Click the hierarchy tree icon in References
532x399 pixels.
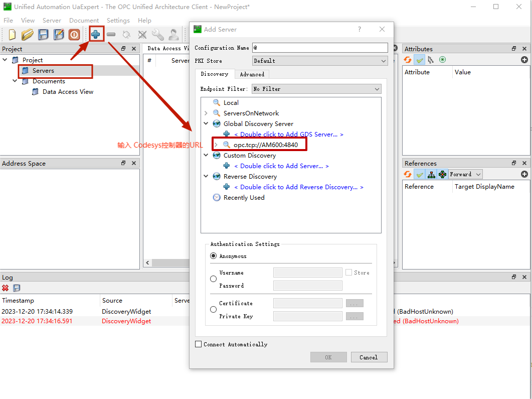[431, 174]
